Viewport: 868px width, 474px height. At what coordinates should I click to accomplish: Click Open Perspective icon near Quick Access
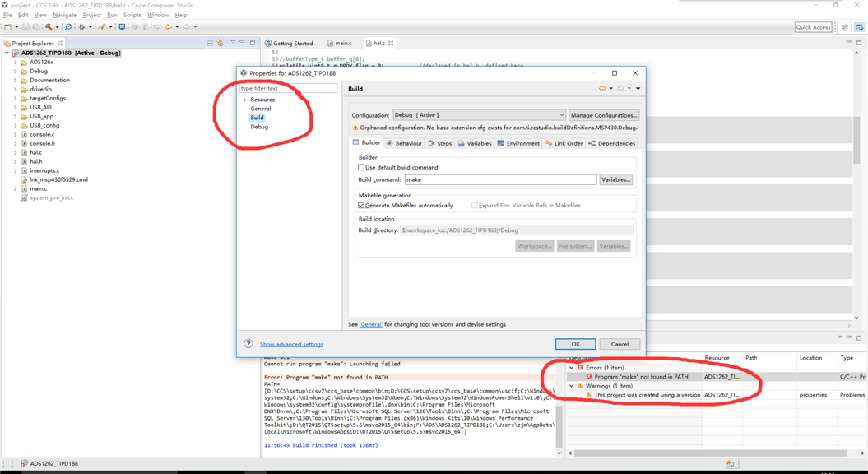click(845, 27)
